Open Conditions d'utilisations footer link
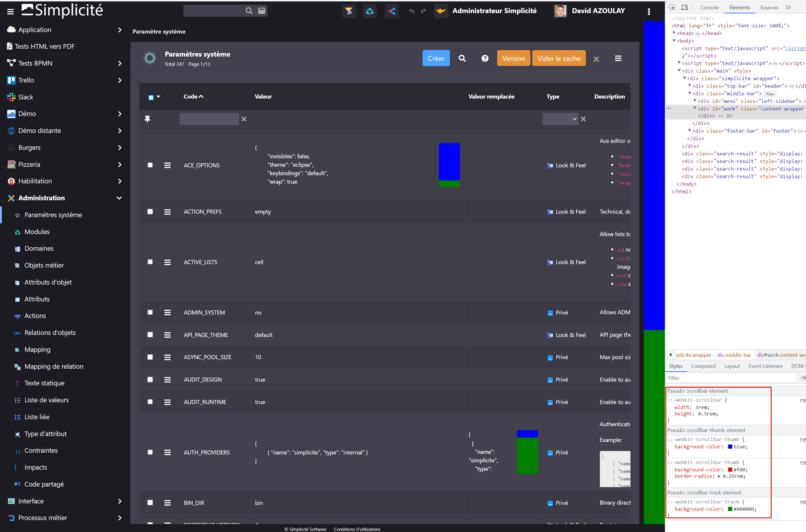 pos(357,529)
